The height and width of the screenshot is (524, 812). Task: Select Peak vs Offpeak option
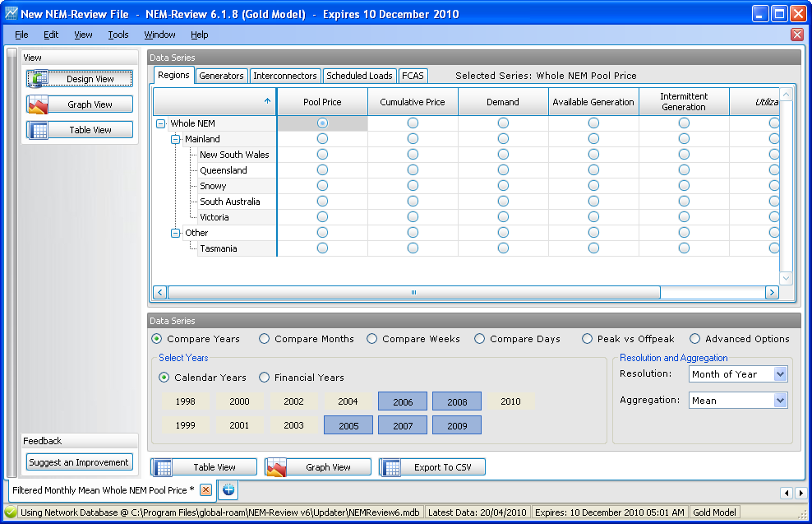pyautogui.click(x=587, y=338)
